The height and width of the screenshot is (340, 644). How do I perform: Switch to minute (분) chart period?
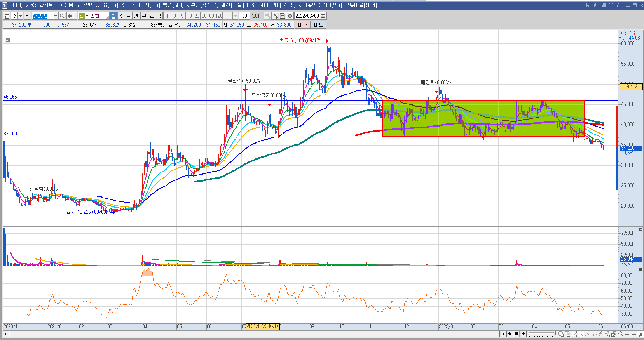(x=144, y=16)
